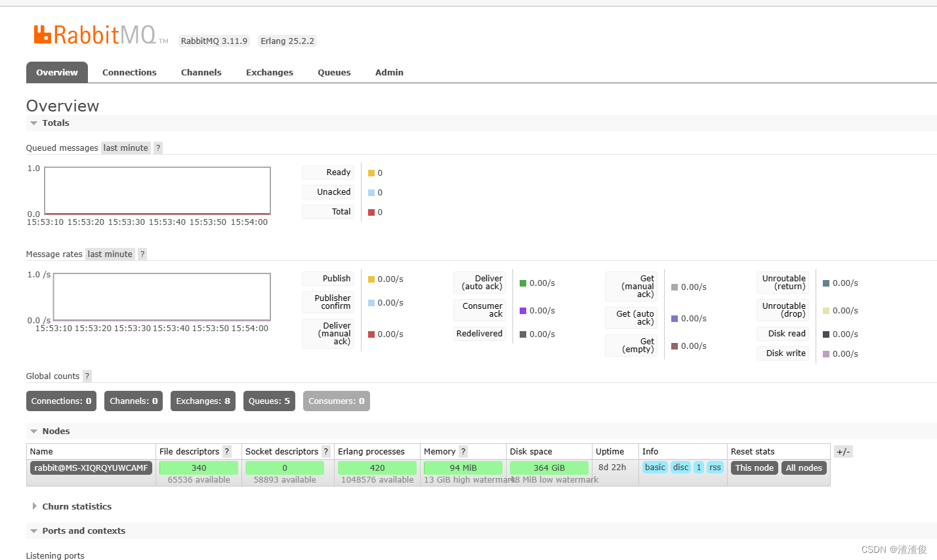
Task: Toggle the Redelivered series
Action: pos(480,334)
